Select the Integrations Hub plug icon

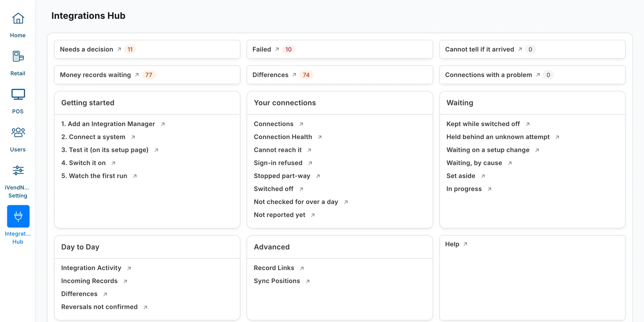tap(18, 216)
